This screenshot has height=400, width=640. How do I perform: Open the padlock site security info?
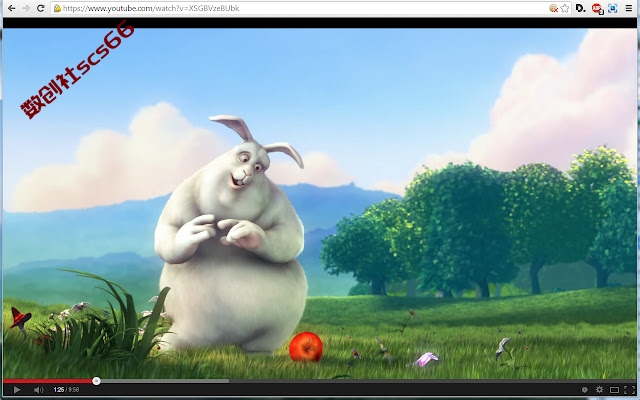point(57,8)
